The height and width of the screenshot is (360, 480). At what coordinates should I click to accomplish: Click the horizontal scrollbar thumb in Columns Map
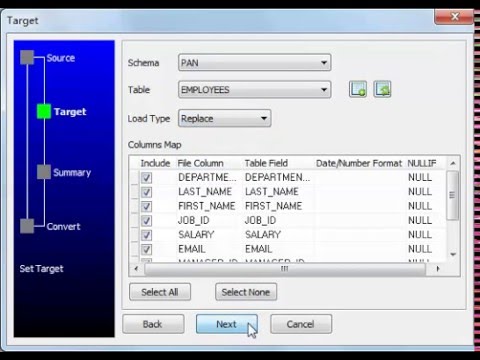pyautogui.click(x=285, y=269)
